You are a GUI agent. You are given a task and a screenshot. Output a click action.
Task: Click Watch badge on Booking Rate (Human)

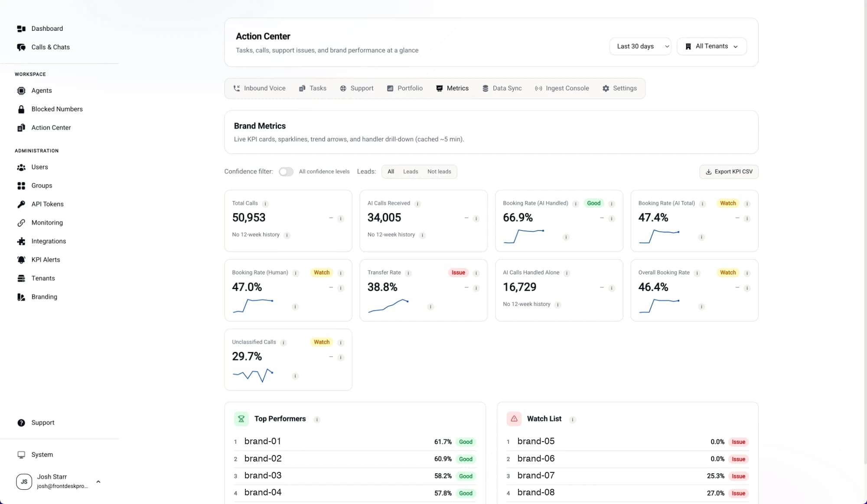[x=322, y=273]
